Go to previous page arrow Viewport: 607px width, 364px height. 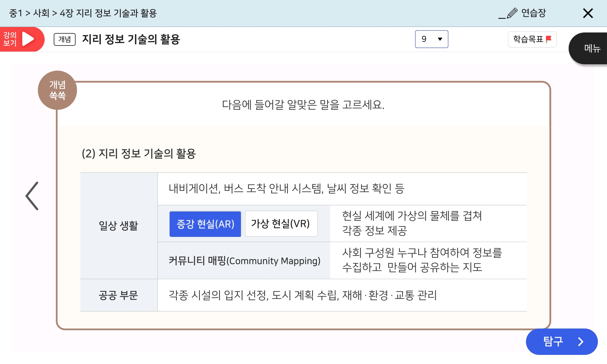(32, 196)
